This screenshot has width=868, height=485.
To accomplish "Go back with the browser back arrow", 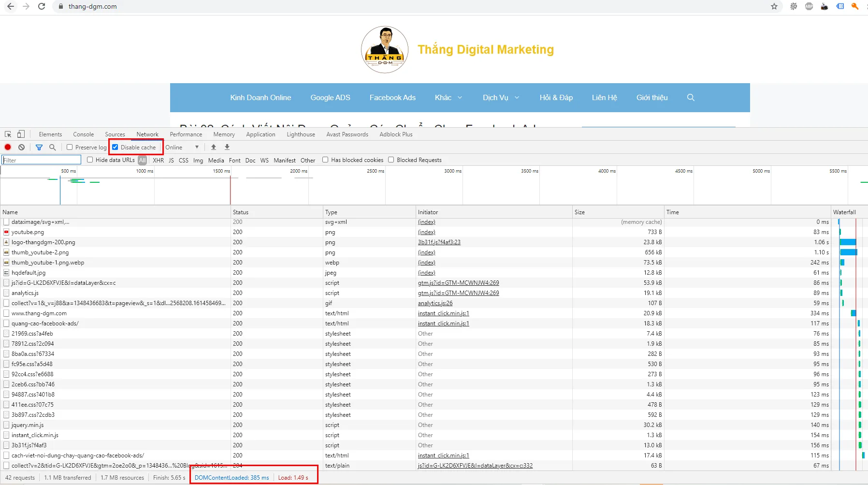I will coord(11,6).
